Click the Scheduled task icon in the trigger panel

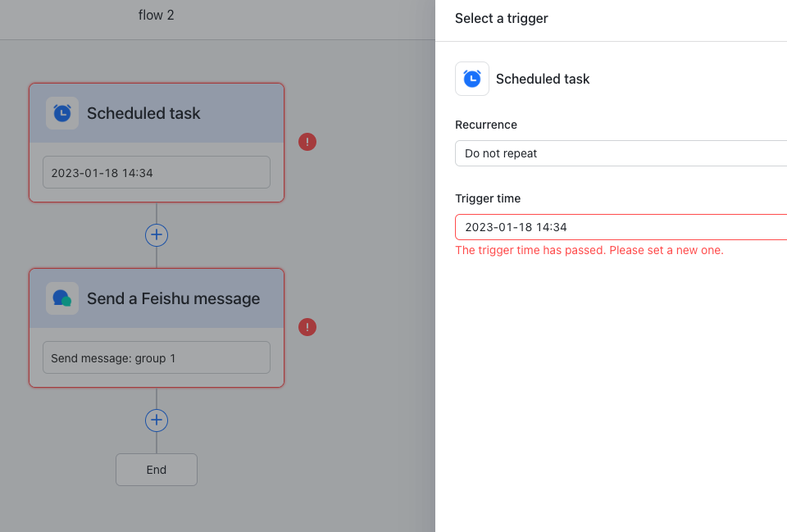tap(472, 79)
